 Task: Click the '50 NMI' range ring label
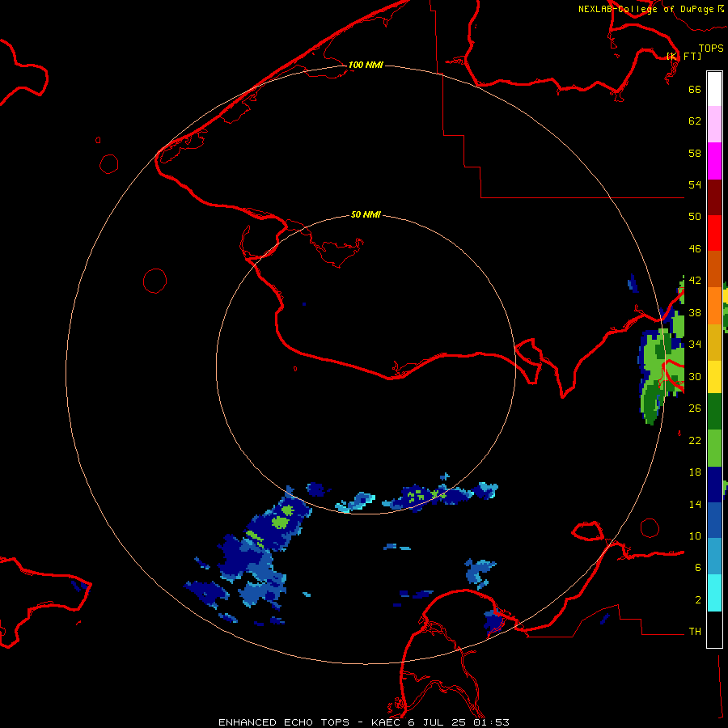click(x=366, y=214)
